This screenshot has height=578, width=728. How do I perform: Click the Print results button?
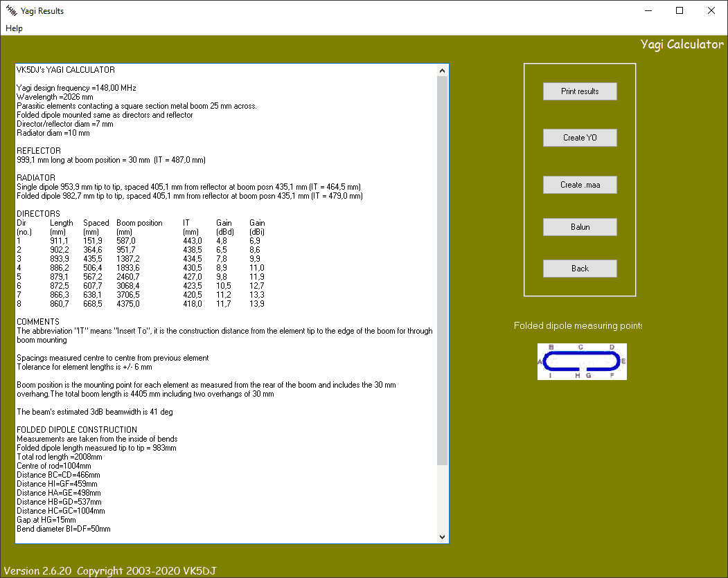click(x=580, y=91)
